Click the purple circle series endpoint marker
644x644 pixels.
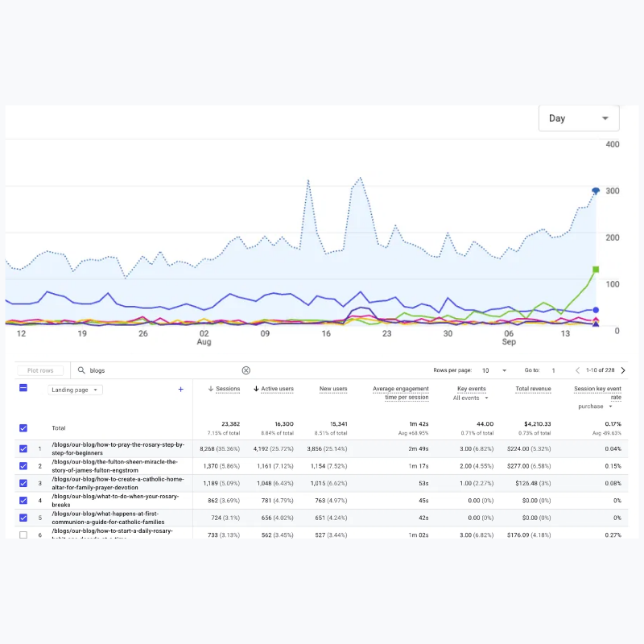pos(596,310)
